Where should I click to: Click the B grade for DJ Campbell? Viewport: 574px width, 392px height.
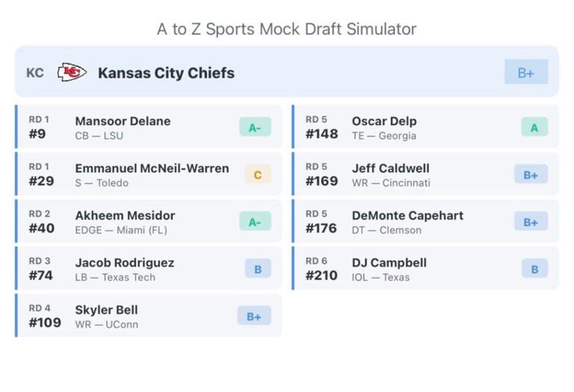click(x=534, y=269)
